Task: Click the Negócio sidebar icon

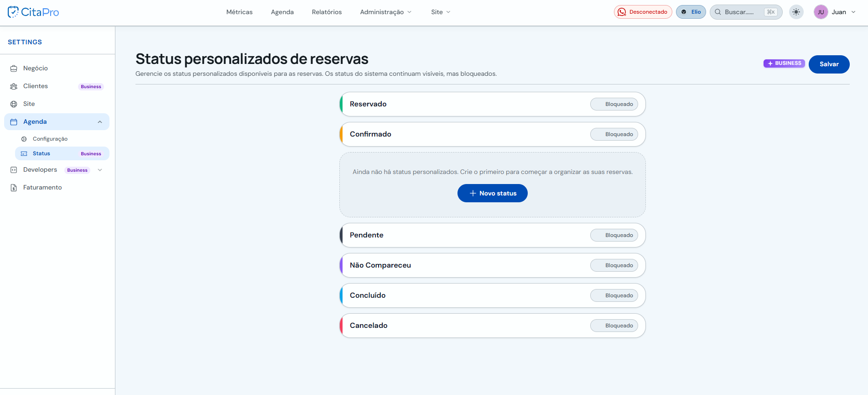Action: [x=14, y=68]
